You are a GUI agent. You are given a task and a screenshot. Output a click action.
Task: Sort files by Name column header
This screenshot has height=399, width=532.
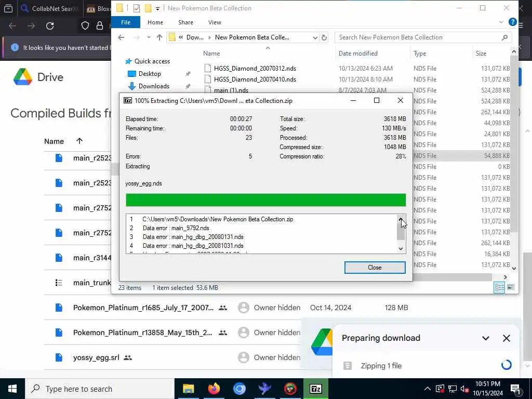pos(211,54)
